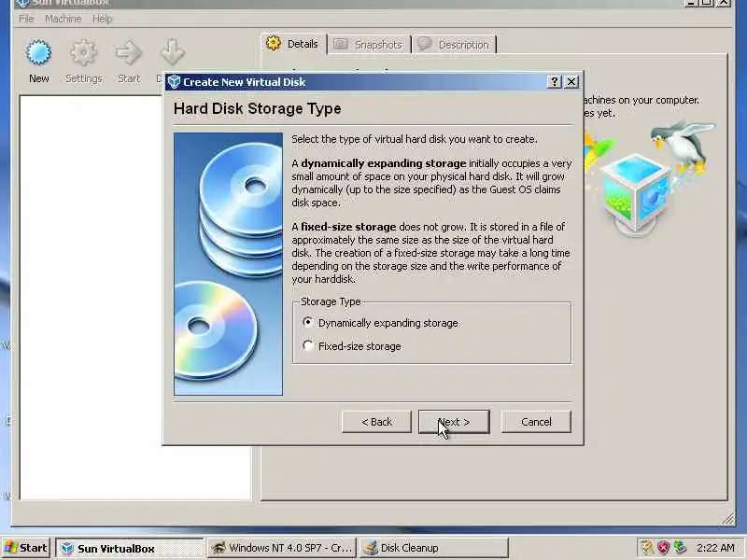This screenshot has height=560, width=747.
Task: Open the Help menu
Action: coord(102,19)
